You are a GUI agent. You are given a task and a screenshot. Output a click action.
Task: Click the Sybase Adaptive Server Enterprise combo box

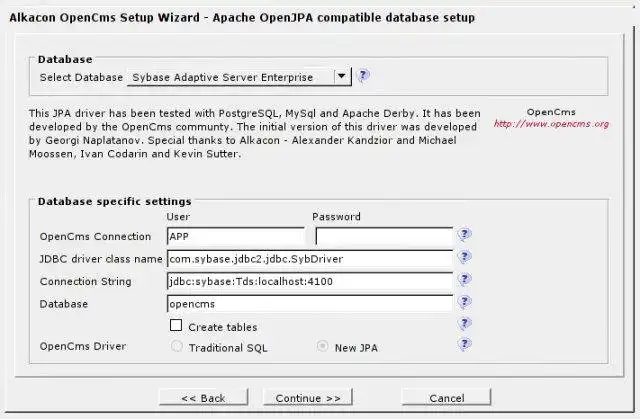click(230, 77)
